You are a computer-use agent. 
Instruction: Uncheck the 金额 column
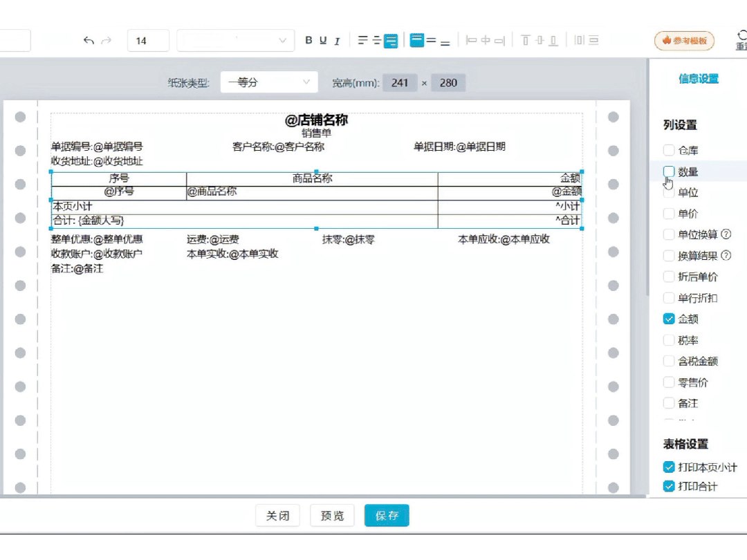click(669, 319)
